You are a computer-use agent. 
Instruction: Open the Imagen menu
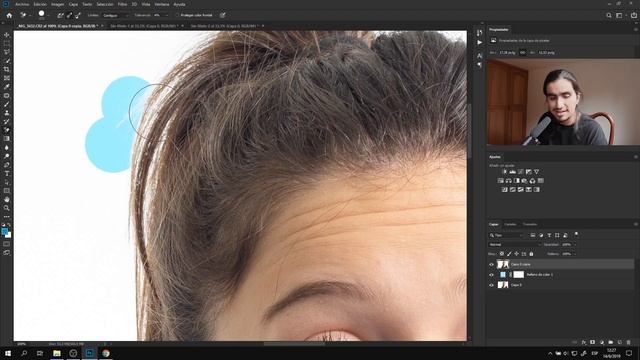tap(57, 4)
